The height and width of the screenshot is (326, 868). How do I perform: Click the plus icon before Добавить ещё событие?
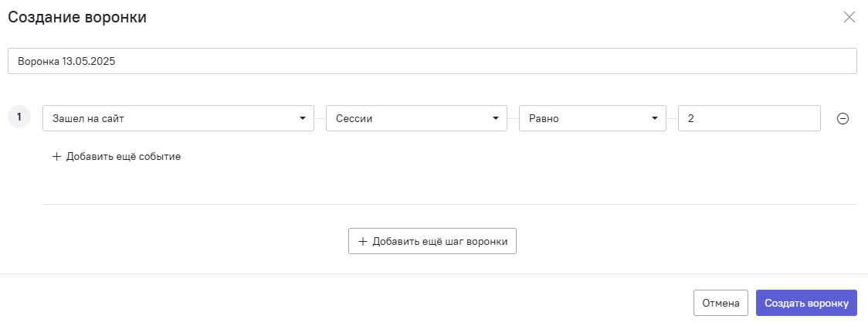click(56, 157)
